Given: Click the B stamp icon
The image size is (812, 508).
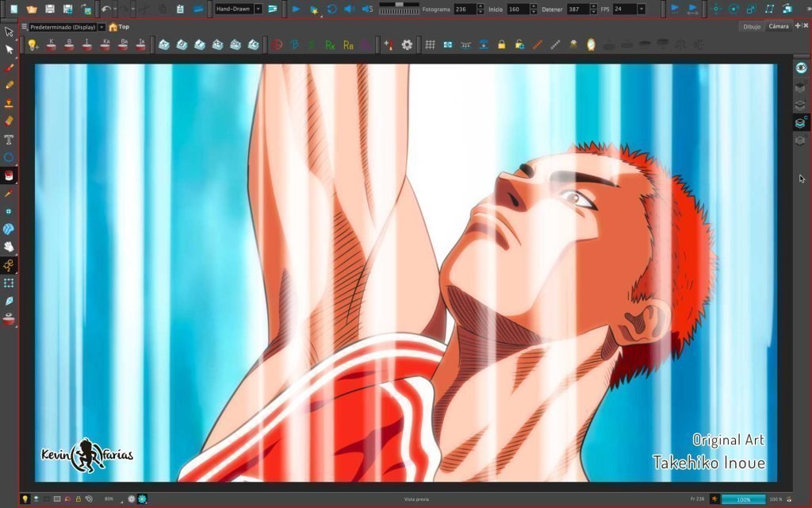Looking at the screenshot, I should (x=69, y=45).
